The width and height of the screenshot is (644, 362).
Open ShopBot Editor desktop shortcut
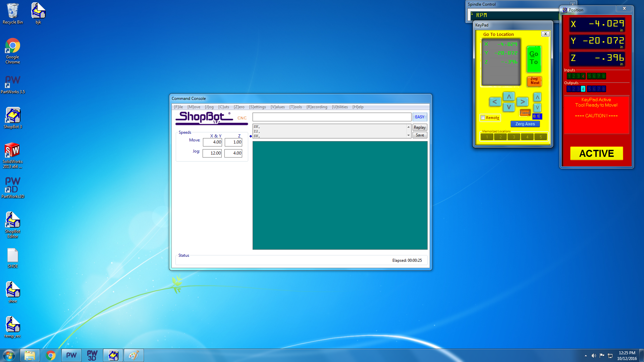point(12,225)
